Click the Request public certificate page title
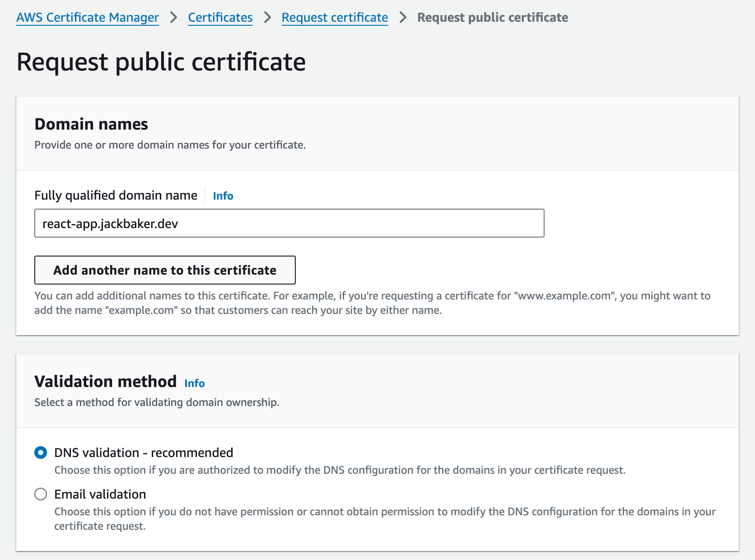This screenshot has width=755, height=560. tap(161, 62)
